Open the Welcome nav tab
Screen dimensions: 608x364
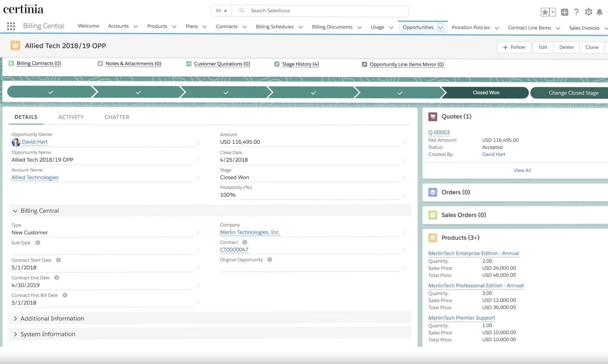(88, 26)
